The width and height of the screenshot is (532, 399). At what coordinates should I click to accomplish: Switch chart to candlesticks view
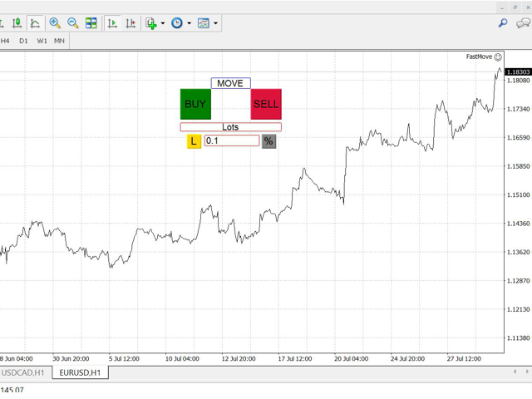(16, 23)
